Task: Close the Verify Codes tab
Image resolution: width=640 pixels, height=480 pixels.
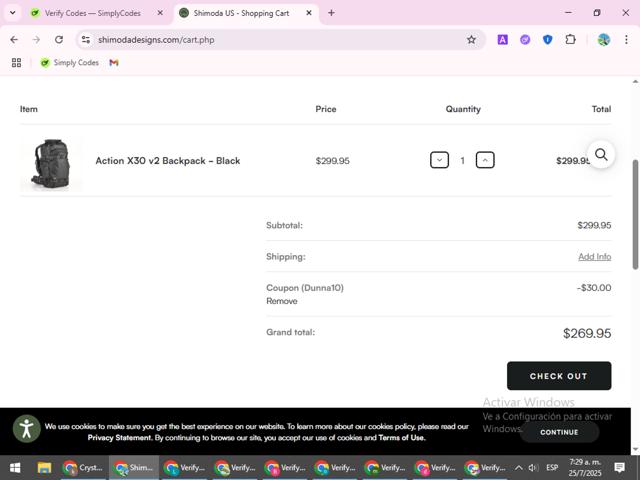Action: 160,13
